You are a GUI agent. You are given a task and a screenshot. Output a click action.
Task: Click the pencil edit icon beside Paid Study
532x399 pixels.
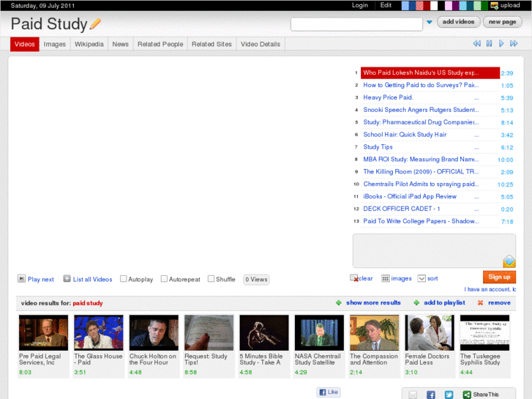(95, 24)
